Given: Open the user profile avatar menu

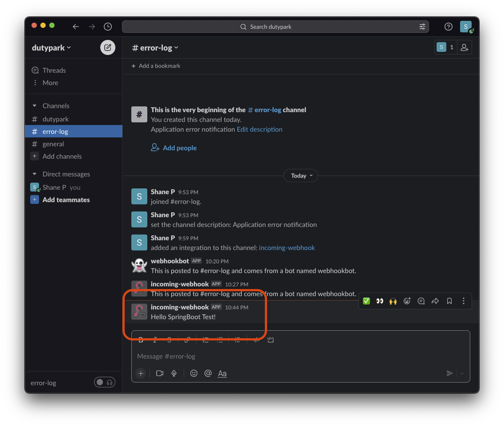Looking at the screenshot, I should point(466,27).
